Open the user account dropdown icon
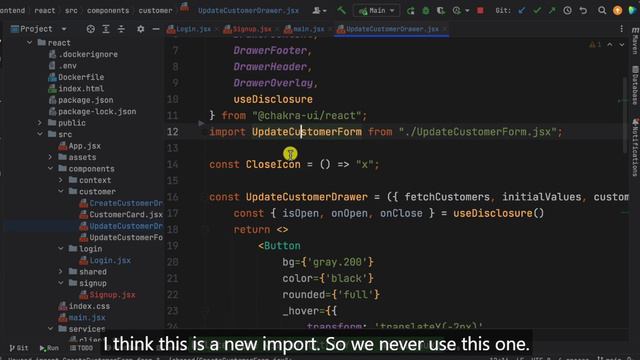This screenshot has width=640, height=360. tap(319, 11)
